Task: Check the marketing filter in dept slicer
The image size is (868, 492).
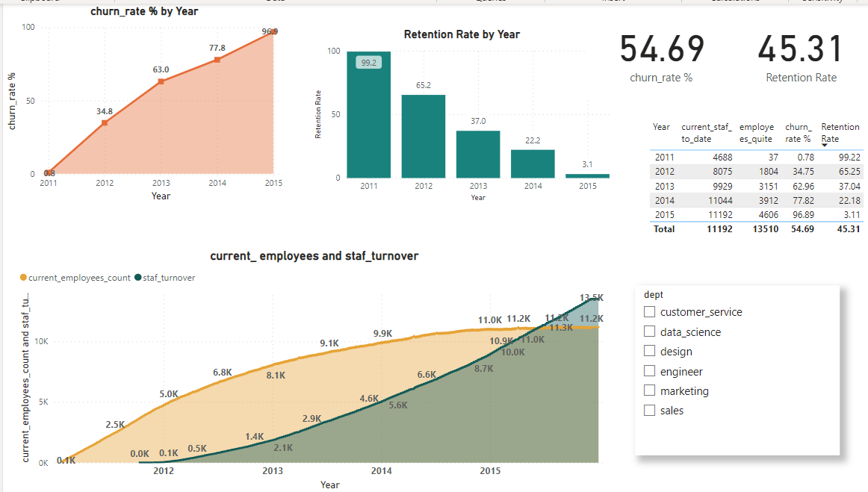Action: (649, 390)
